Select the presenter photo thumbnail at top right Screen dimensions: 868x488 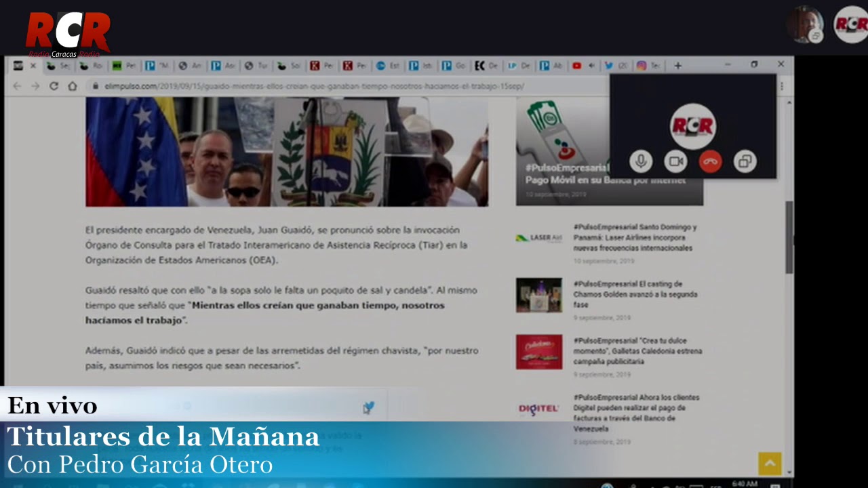(805, 24)
